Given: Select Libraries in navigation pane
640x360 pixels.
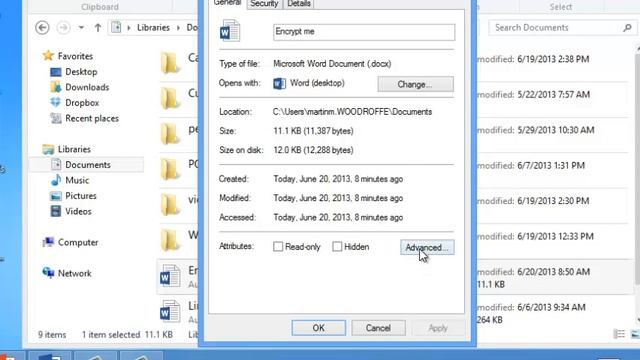Looking at the screenshot, I should (x=74, y=149).
